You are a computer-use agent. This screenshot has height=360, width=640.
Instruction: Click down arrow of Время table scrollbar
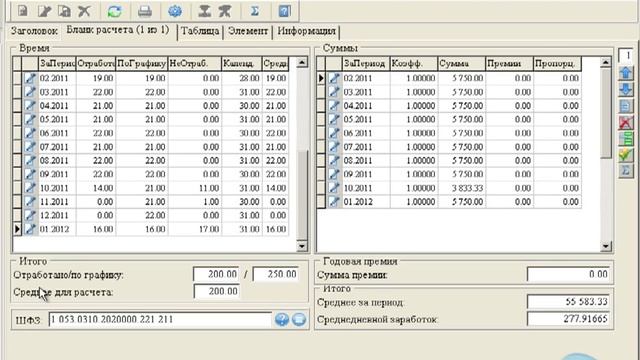click(x=302, y=246)
